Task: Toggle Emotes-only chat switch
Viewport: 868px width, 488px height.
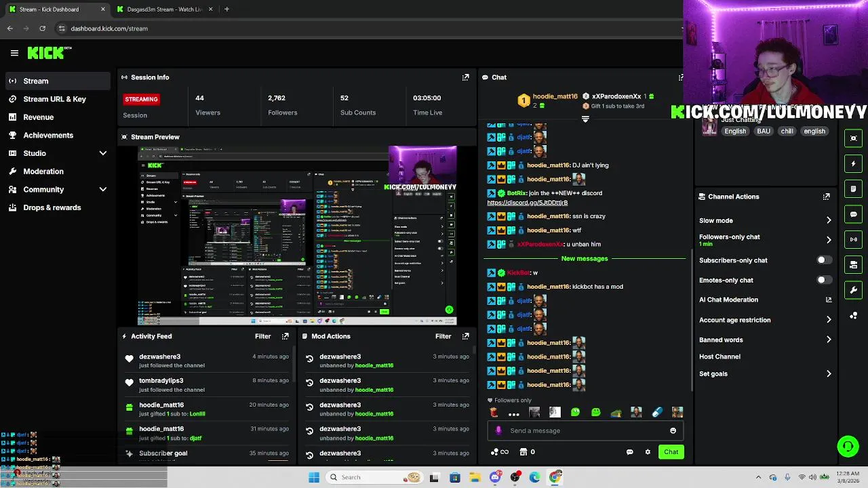Action: click(x=823, y=280)
